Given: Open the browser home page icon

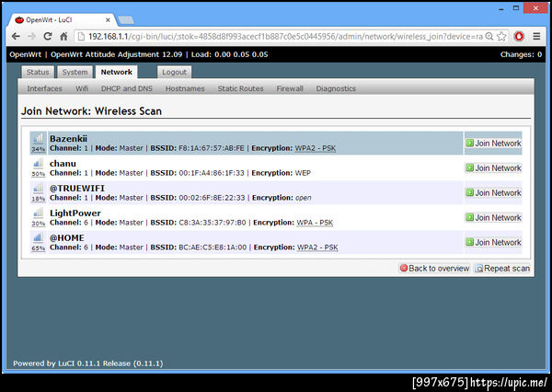Looking at the screenshot, I should pos(63,36).
